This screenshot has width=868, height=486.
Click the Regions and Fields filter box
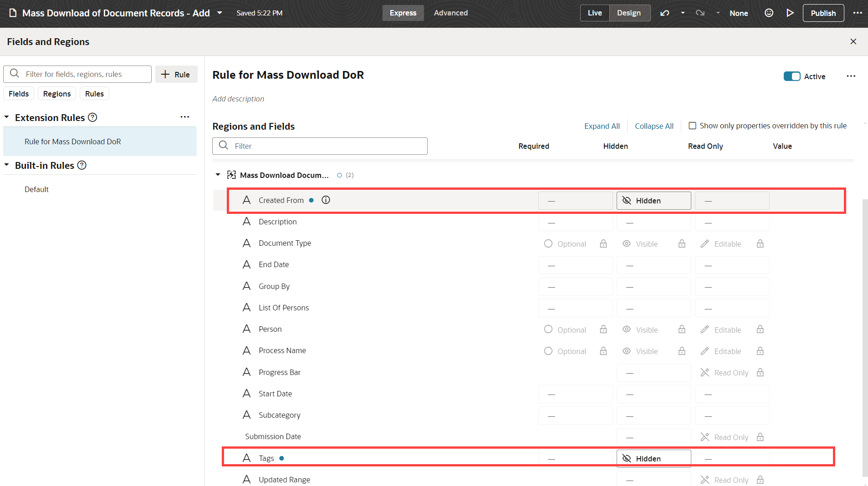[320, 146]
